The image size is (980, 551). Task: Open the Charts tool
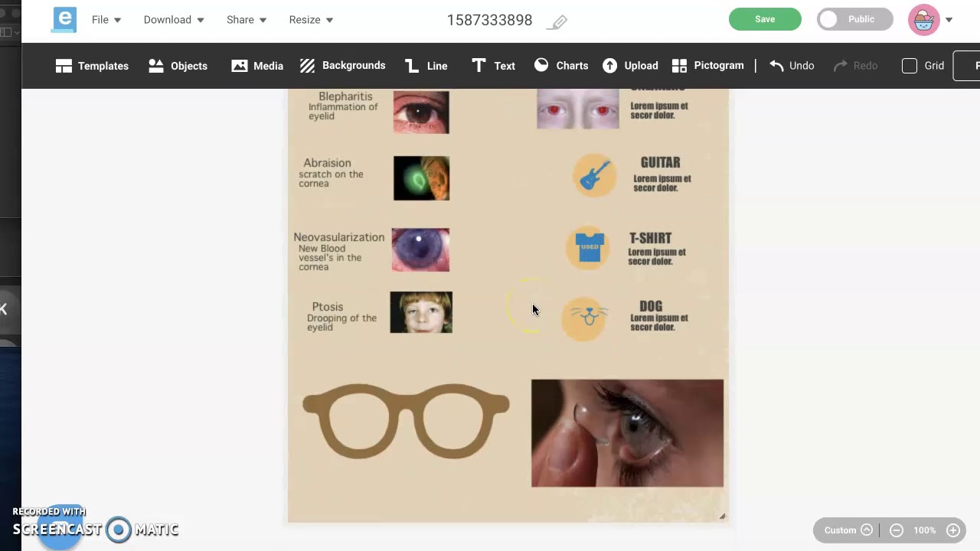(561, 66)
